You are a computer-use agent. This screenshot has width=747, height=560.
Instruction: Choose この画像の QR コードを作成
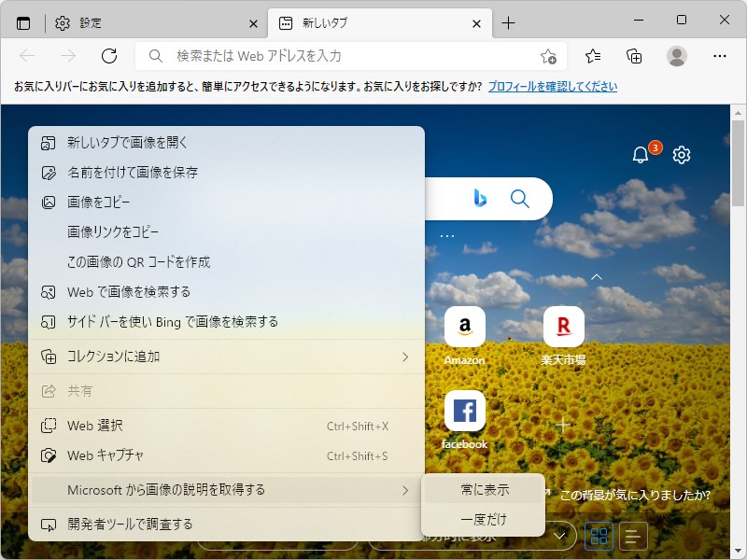pos(227,262)
